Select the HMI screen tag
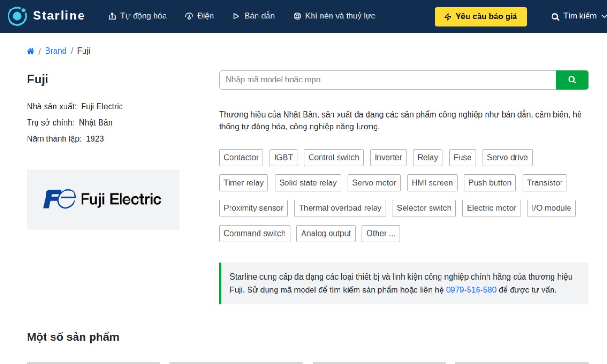607x364 pixels. pyautogui.click(x=432, y=183)
